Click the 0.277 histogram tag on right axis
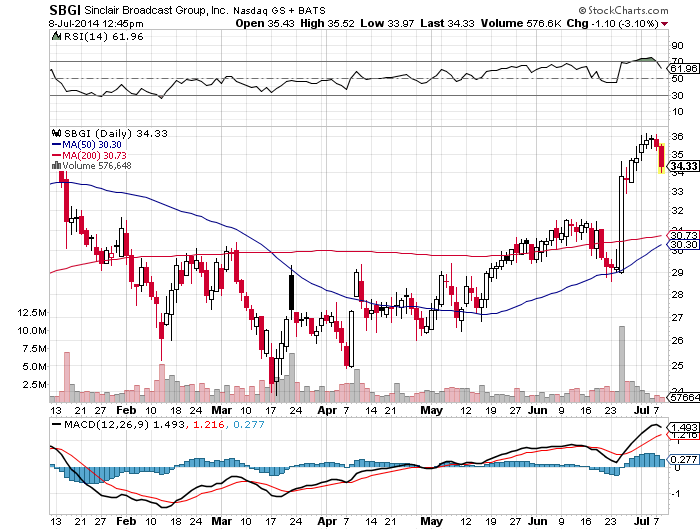The image size is (700, 530). [x=683, y=459]
